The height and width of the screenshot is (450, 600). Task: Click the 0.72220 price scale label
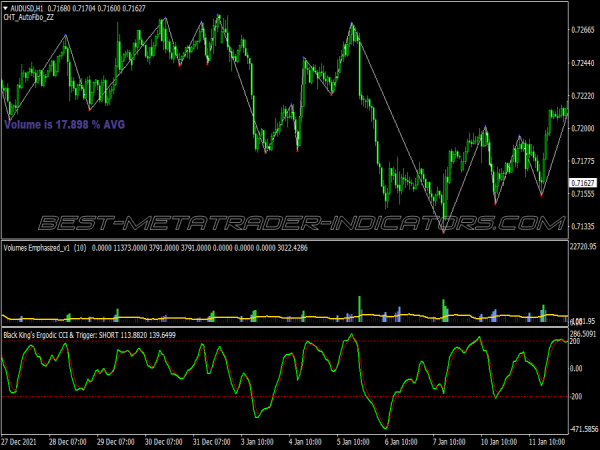point(583,96)
